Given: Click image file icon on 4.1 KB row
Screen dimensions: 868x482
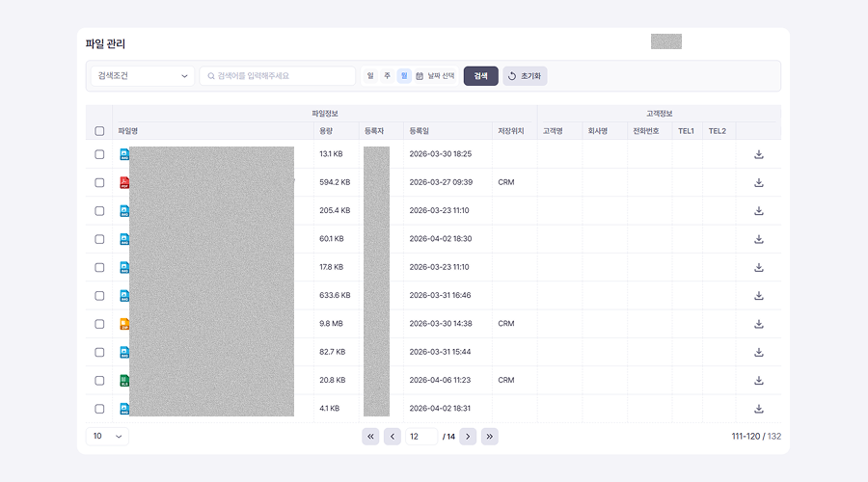Looking at the screenshot, I should coord(124,409).
